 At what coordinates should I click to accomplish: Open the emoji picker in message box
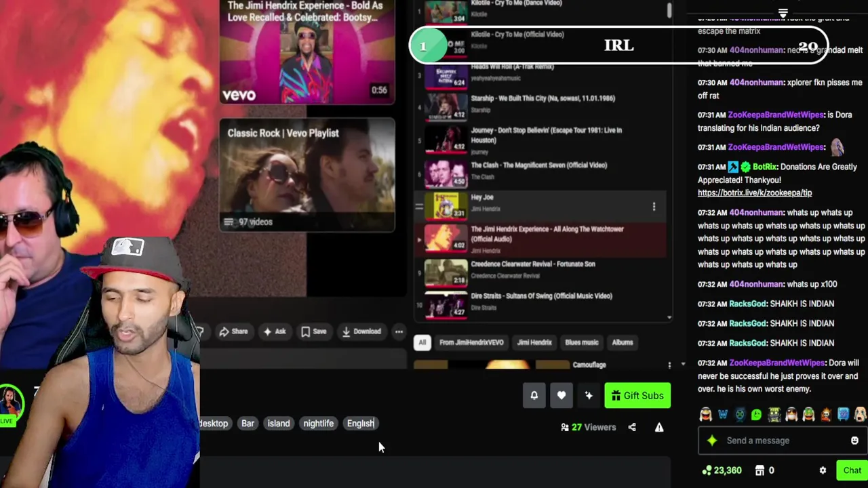click(x=854, y=441)
